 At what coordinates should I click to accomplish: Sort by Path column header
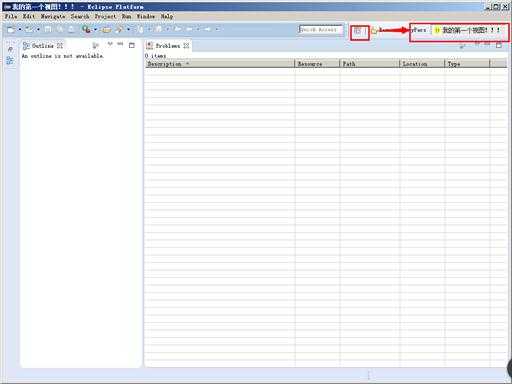click(x=370, y=64)
